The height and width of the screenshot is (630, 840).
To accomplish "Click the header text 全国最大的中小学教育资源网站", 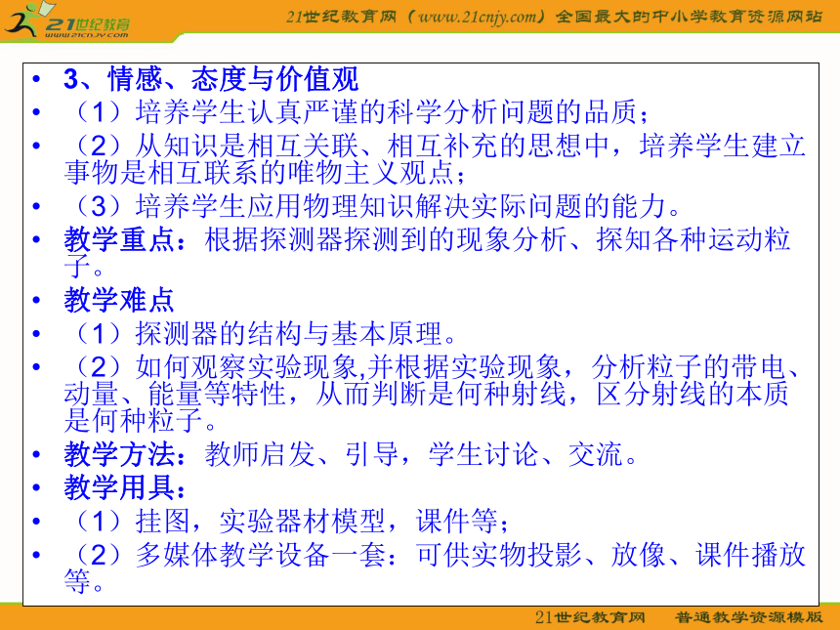I will [x=689, y=17].
